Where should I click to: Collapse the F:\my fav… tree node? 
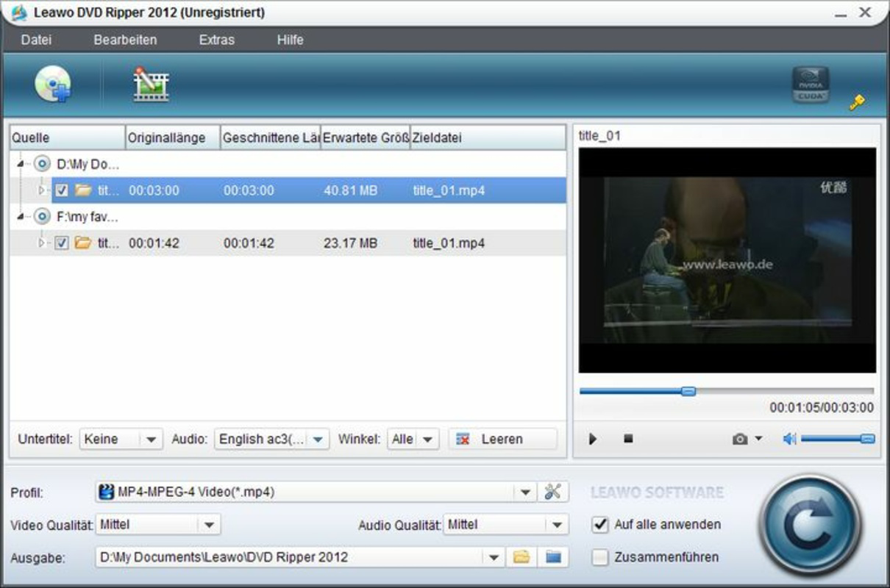point(20,217)
